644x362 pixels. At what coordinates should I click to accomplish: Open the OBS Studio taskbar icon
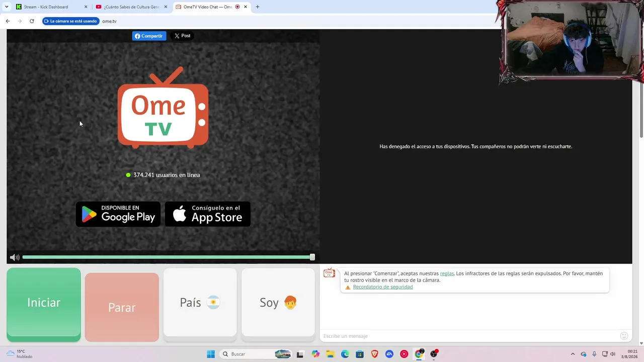coord(434,354)
